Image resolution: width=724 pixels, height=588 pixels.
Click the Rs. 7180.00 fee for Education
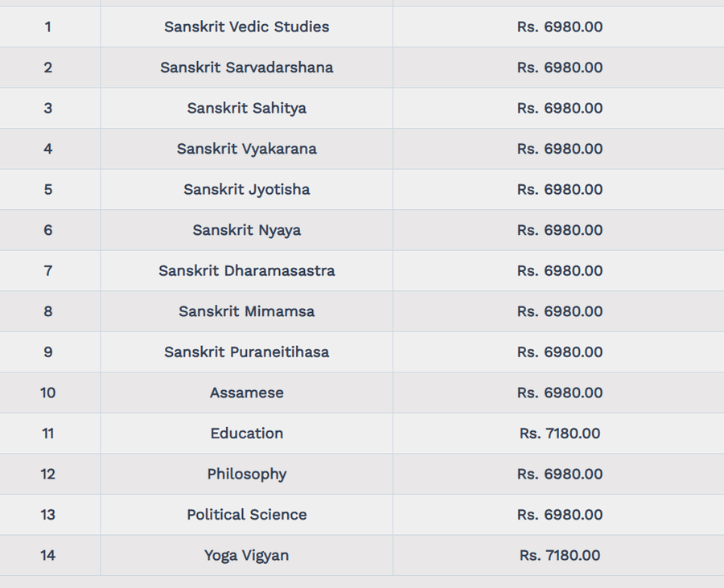[560, 433]
